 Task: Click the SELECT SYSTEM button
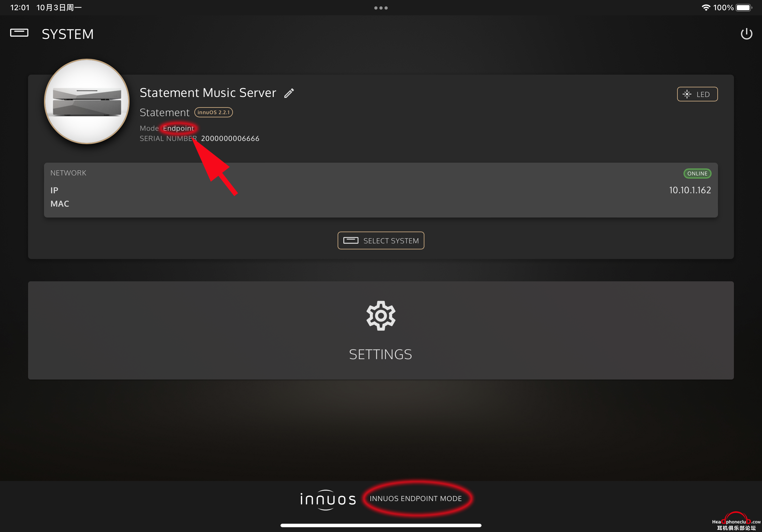pos(380,240)
